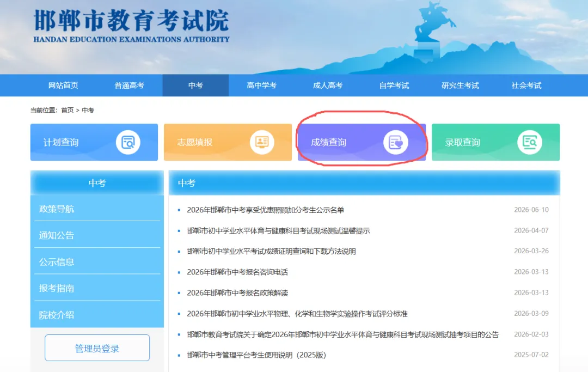Click the date 2026-06-10

tap(531, 210)
